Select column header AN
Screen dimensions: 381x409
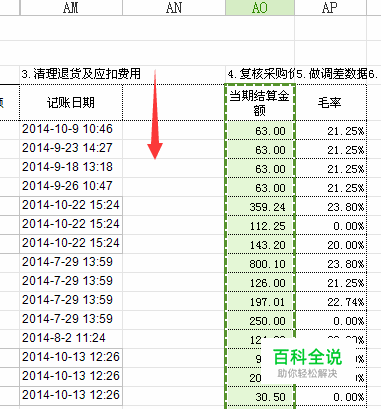(174, 7)
